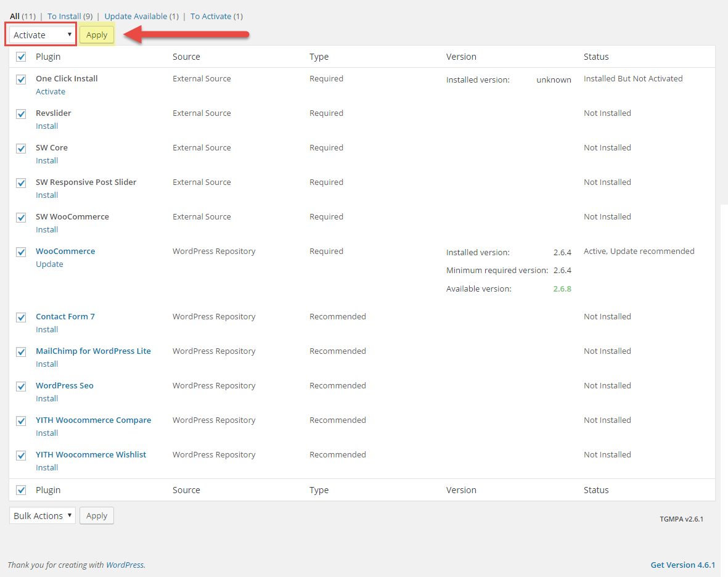Click the highlighted top Apply button
Viewport: 728px width, 577px height.
[97, 35]
